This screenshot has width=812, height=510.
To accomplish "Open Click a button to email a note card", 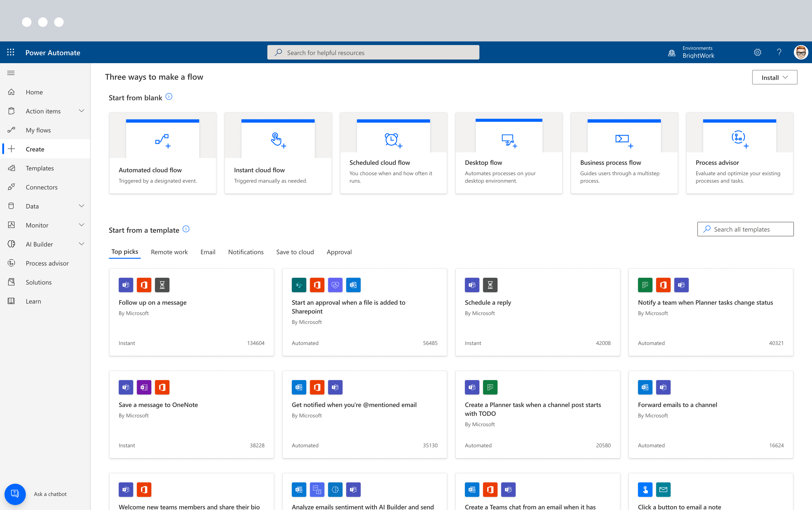I will pos(711,492).
